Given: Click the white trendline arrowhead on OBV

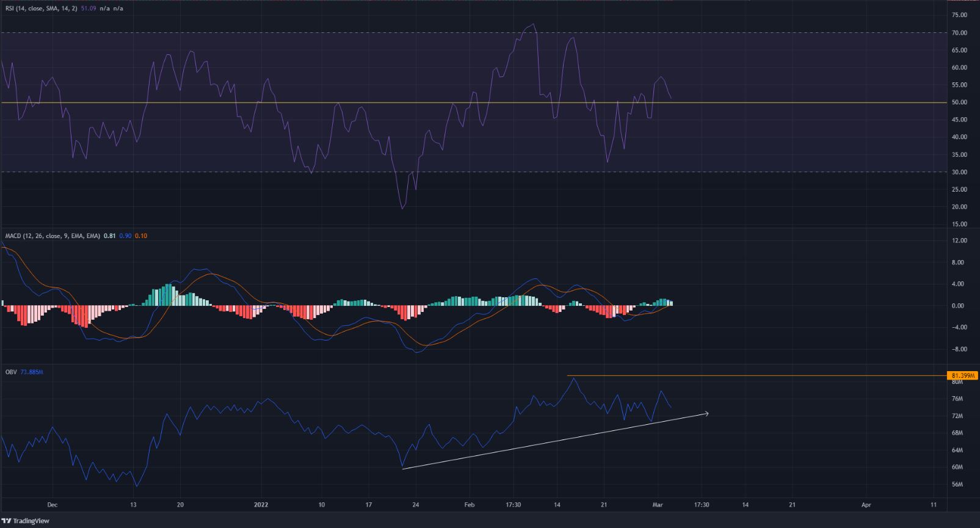Looking at the screenshot, I should point(706,414).
